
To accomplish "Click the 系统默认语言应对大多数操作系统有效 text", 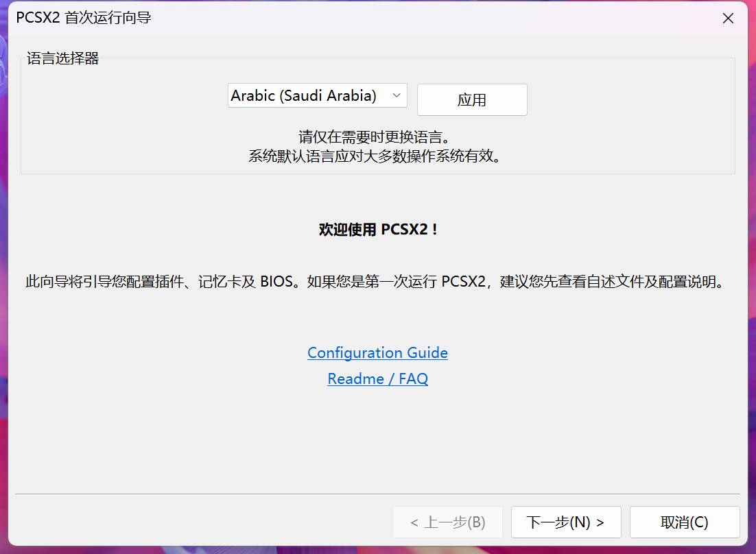I will [374, 156].
